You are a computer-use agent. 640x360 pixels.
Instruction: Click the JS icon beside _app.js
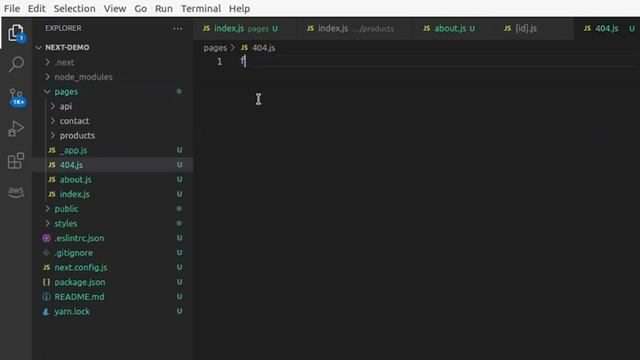pos(52,150)
